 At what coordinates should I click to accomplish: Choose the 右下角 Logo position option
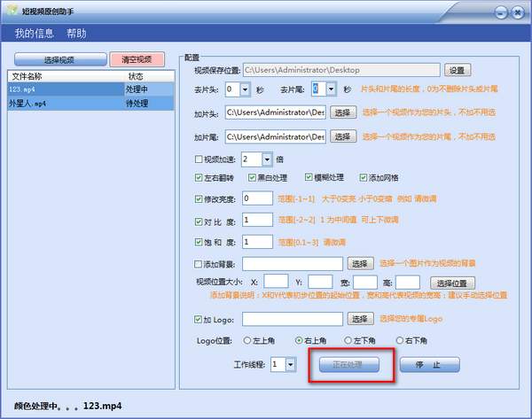pos(400,341)
